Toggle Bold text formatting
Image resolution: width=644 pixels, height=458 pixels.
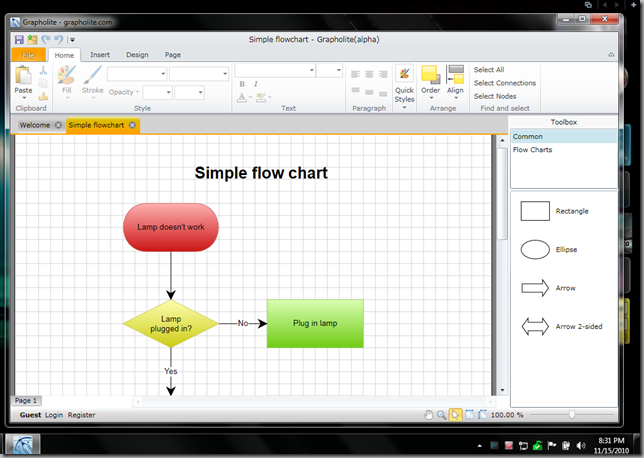tap(242, 84)
